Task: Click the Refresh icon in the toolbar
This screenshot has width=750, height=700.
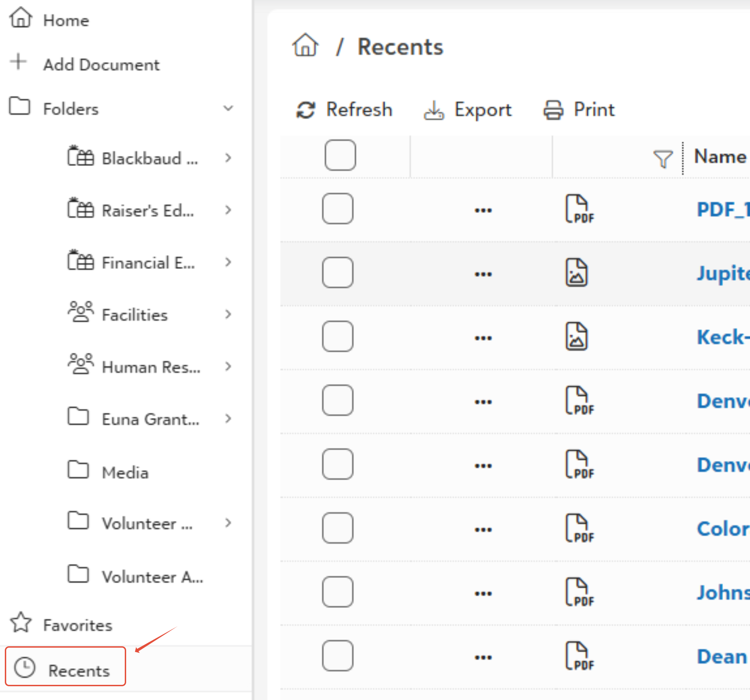Action: pos(305,110)
